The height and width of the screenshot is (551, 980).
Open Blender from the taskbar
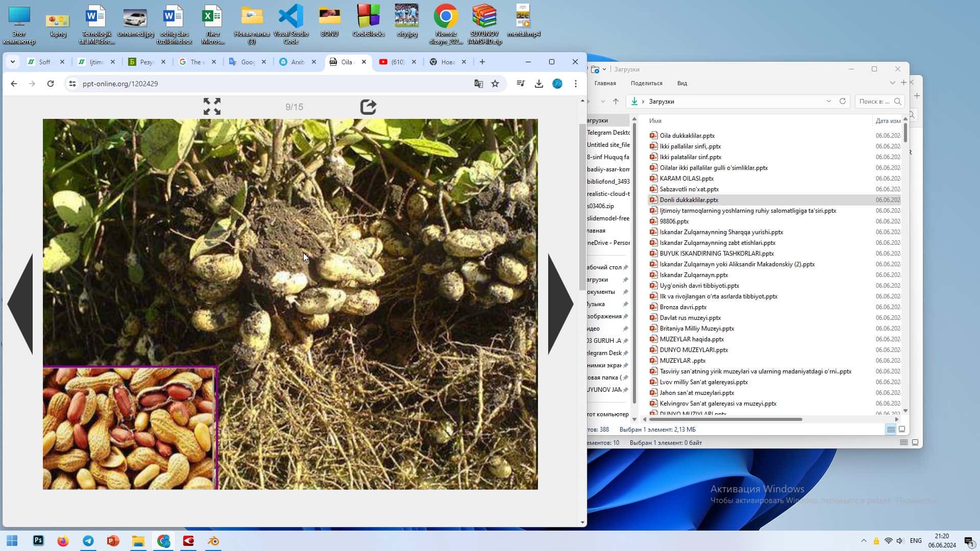[213, 541]
